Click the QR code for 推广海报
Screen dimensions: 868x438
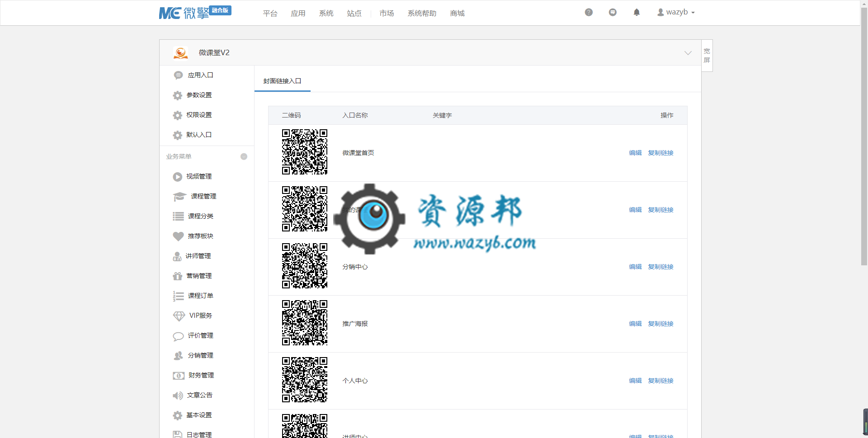(x=305, y=323)
